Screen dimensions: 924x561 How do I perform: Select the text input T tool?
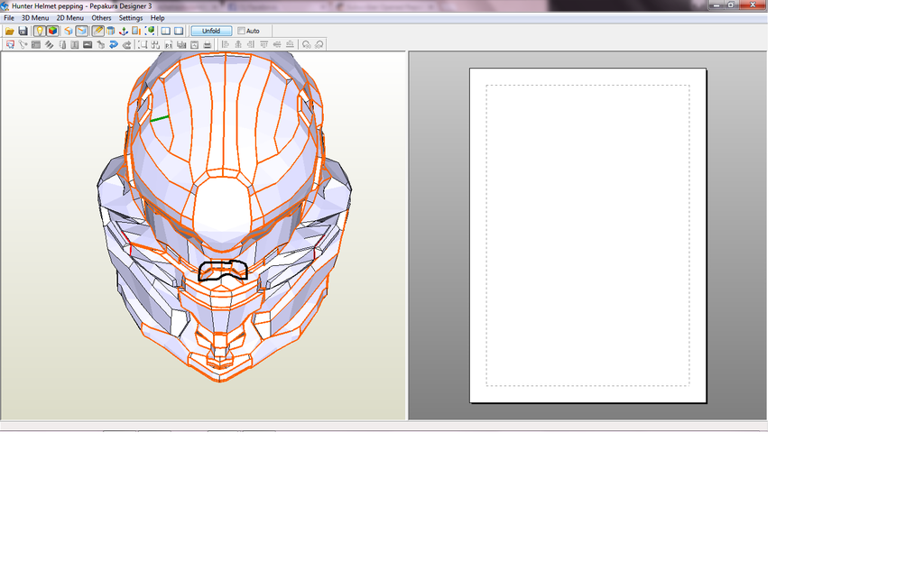[75, 45]
